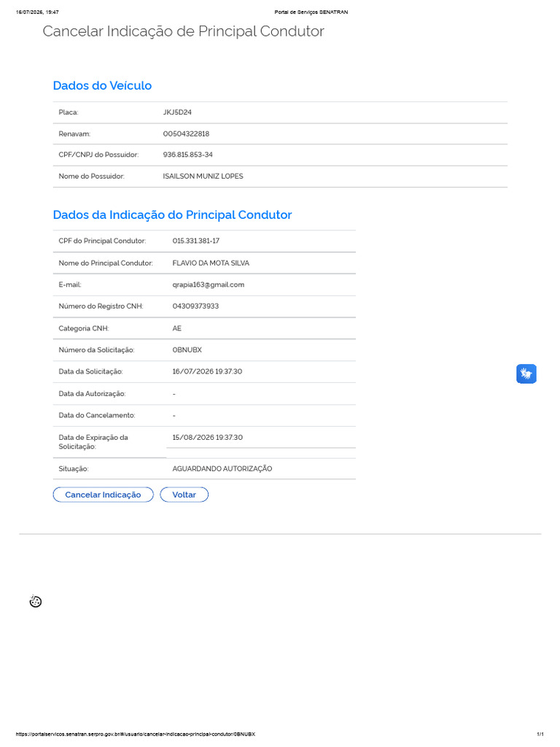Click the Cancelar Indicação button
The height and width of the screenshot is (747, 560).
point(103,495)
